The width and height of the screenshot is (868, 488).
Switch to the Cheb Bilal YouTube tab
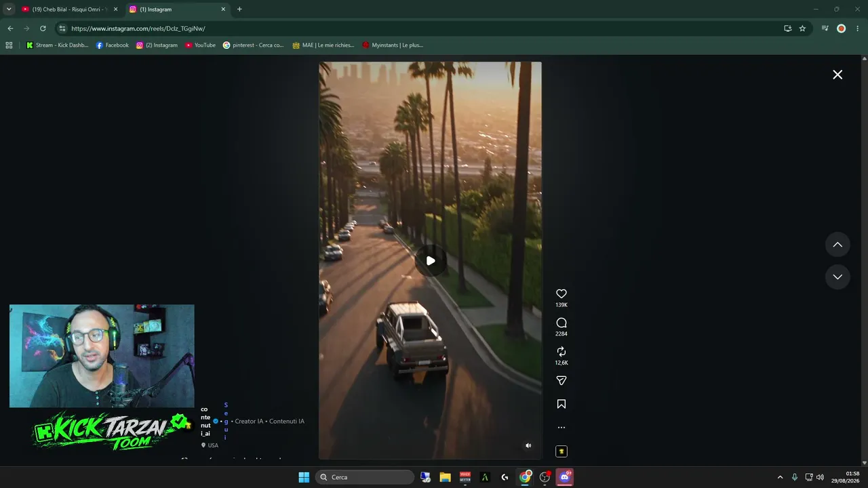68,9
